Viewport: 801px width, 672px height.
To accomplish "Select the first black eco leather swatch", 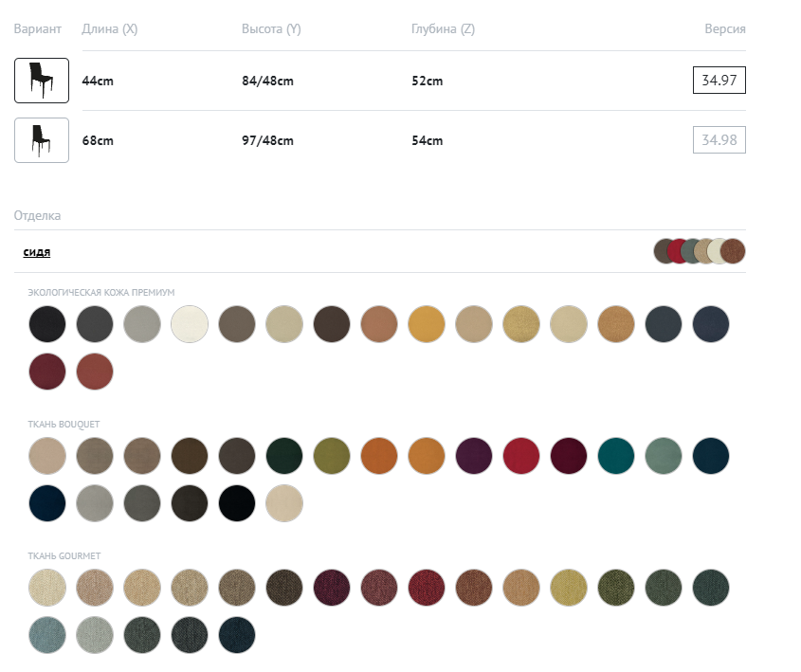I will 47,324.
